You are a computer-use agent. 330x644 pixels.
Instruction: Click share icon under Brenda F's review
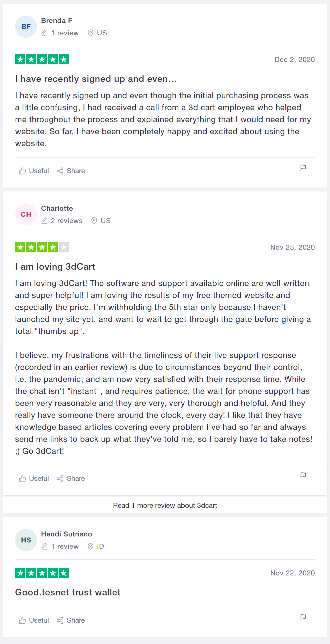click(60, 171)
